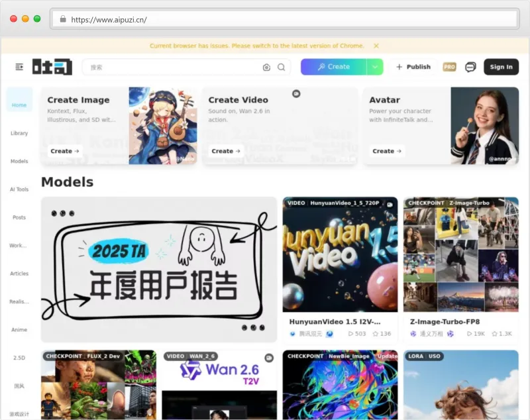
Task: Open messages via the speech bubble icon
Action: click(x=470, y=66)
